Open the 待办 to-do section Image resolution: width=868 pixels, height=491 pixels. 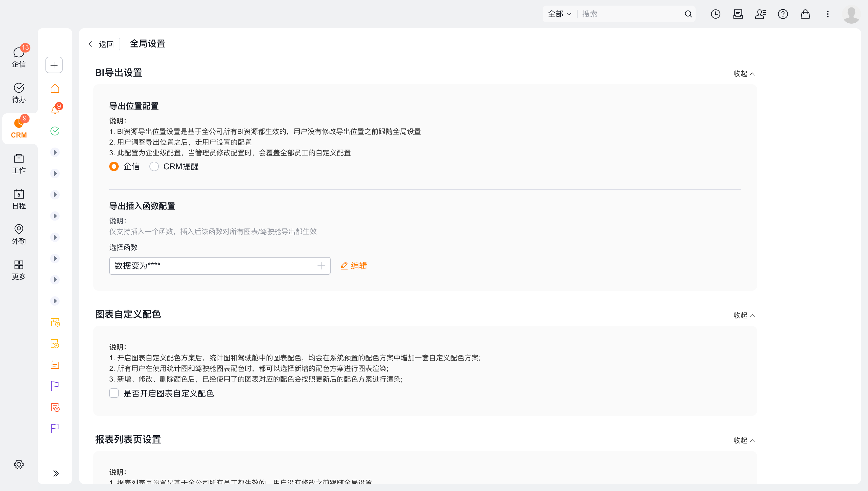[x=19, y=93]
